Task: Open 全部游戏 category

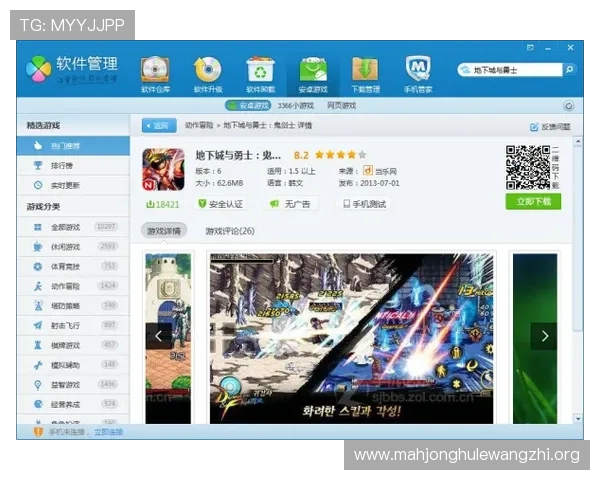Action: (73, 227)
